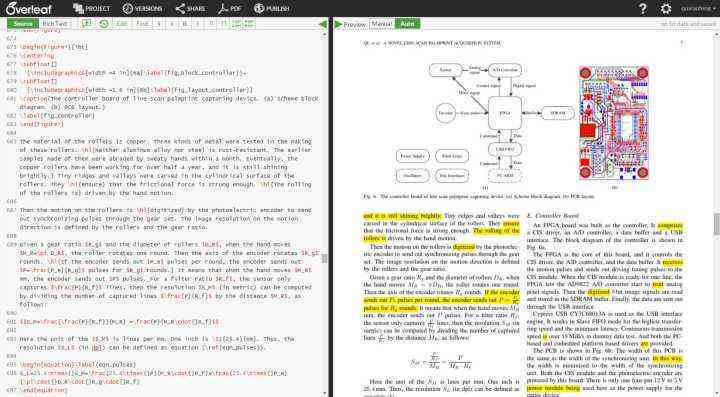
Task: Set preview refresh to Manual
Action: coord(382,23)
